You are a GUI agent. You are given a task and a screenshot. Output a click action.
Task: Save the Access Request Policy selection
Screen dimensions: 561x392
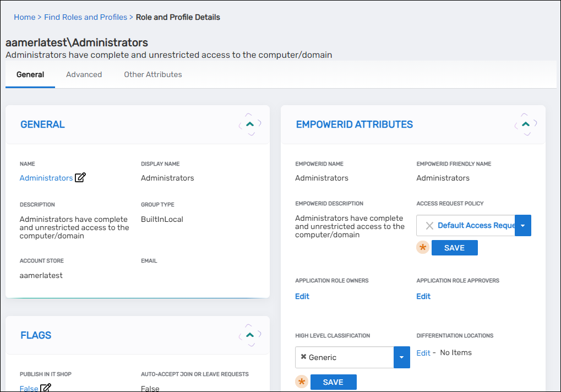[454, 248]
